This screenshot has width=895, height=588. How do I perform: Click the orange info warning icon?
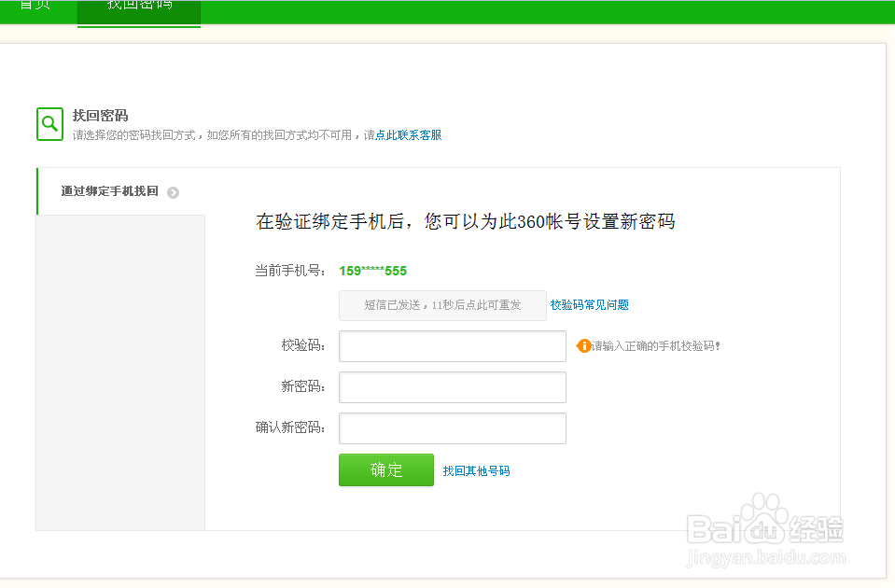(x=583, y=346)
